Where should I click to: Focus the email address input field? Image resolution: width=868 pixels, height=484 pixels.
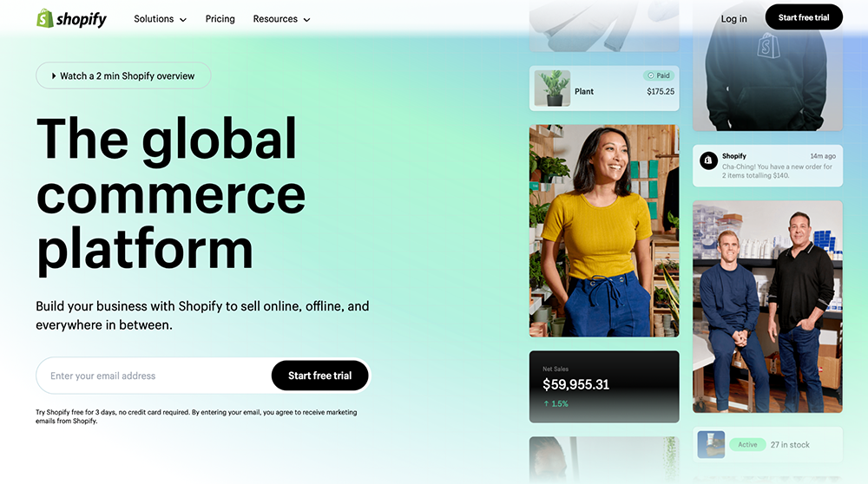point(154,376)
